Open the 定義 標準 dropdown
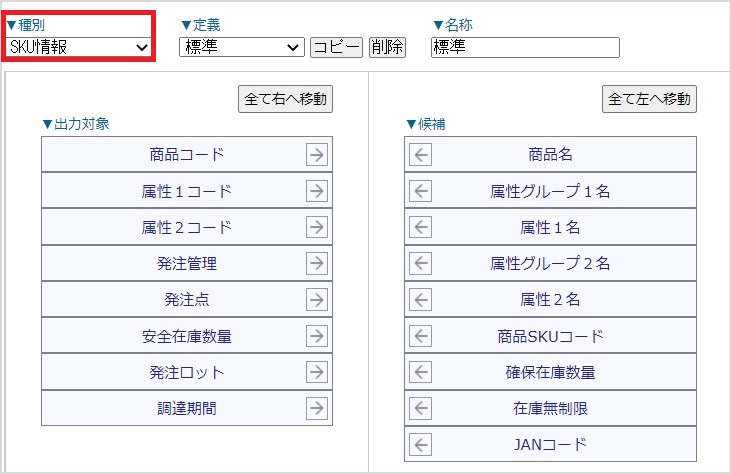Viewport: 731px width, 474px height. [x=241, y=47]
